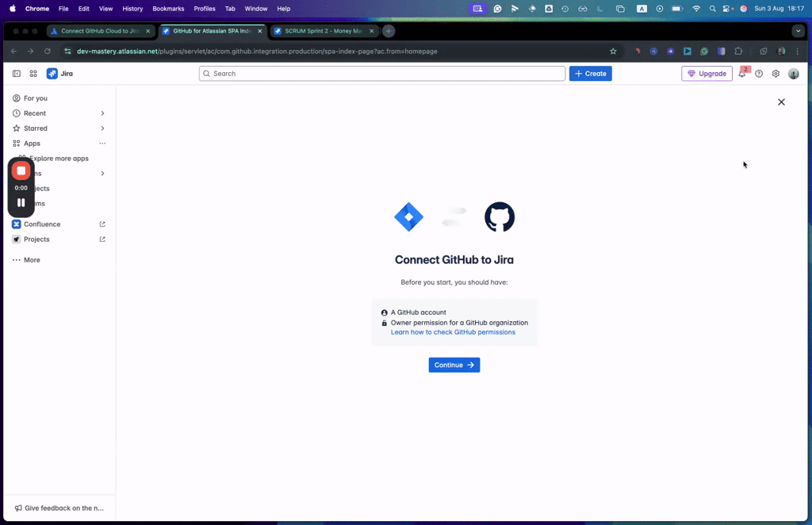Viewport: 812px width, 525px height.
Task: Click the external link icon beside Confluence
Action: 102,224
